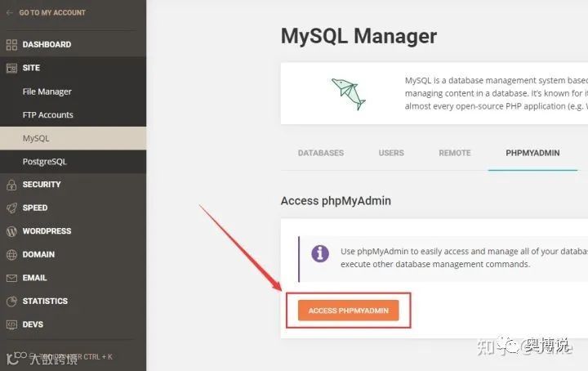The width and height of the screenshot is (588, 371).
Task: Click the back arrow beside Go To My Account
Action: pos(10,13)
